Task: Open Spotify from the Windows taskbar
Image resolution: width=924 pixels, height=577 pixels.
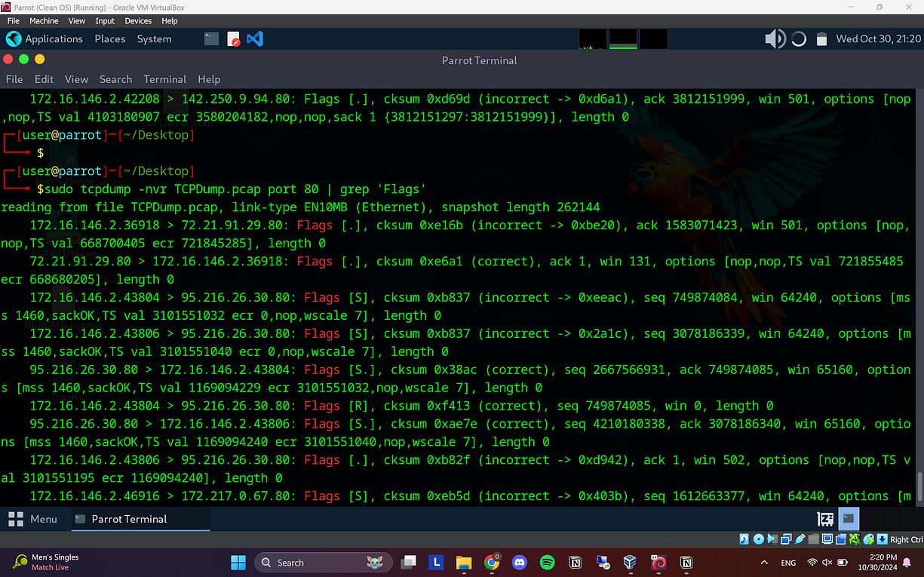Action: coord(546,562)
